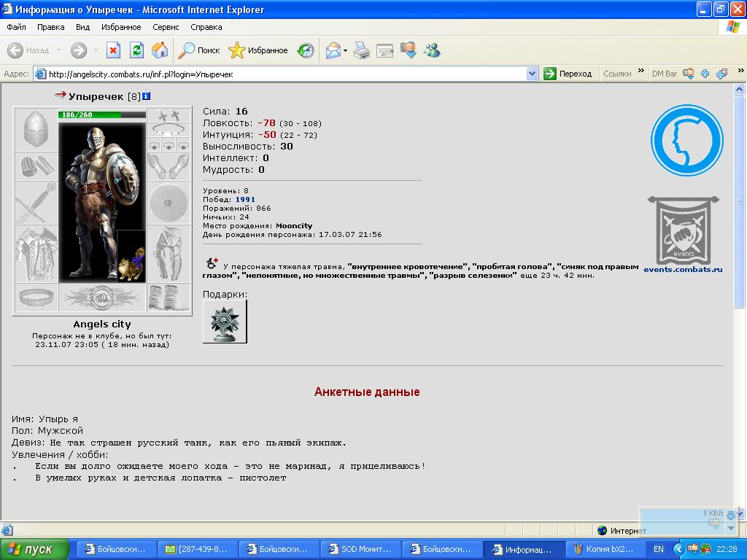Open the blue info icon beside Упыречек
The height and width of the screenshot is (560, 747).
click(146, 96)
